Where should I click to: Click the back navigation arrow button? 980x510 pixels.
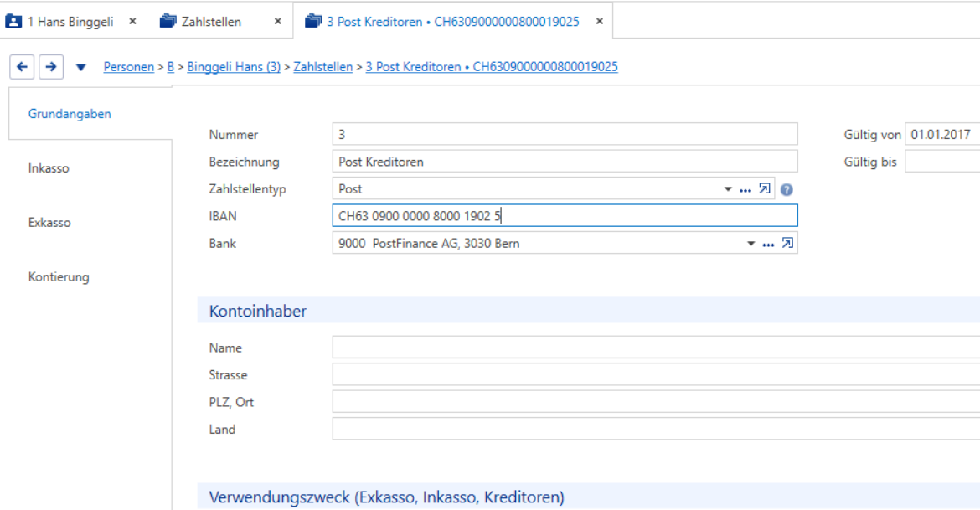coord(22,66)
